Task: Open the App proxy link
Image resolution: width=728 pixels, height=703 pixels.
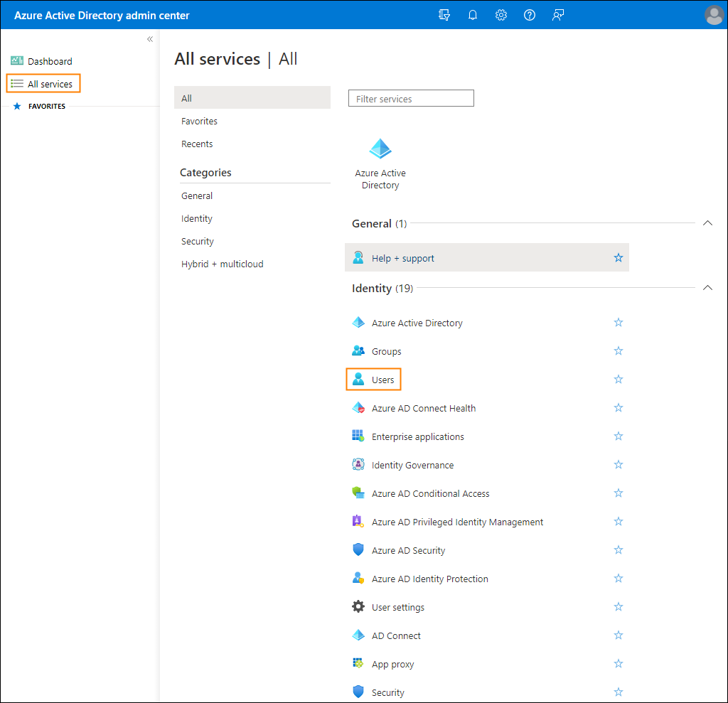Action: click(x=392, y=665)
